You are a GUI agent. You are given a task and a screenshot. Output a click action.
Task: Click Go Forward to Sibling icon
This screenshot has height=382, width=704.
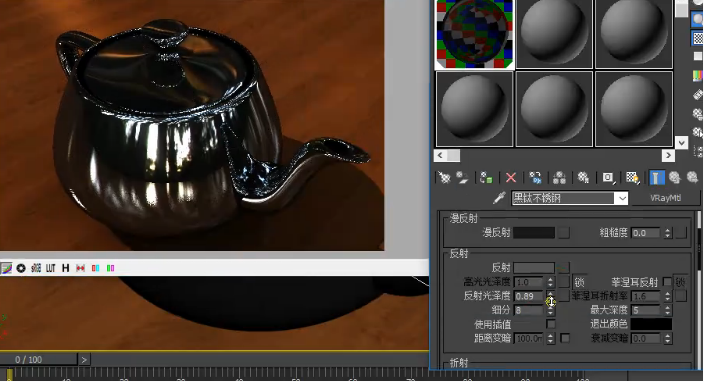pyautogui.click(x=692, y=178)
